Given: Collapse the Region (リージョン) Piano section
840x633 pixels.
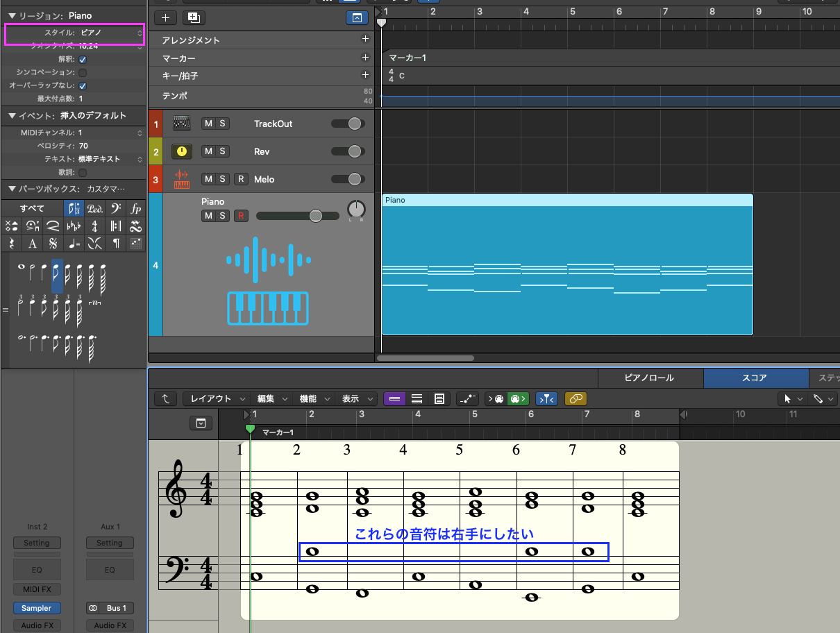Looking at the screenshot, I should [x=12, y=15].
